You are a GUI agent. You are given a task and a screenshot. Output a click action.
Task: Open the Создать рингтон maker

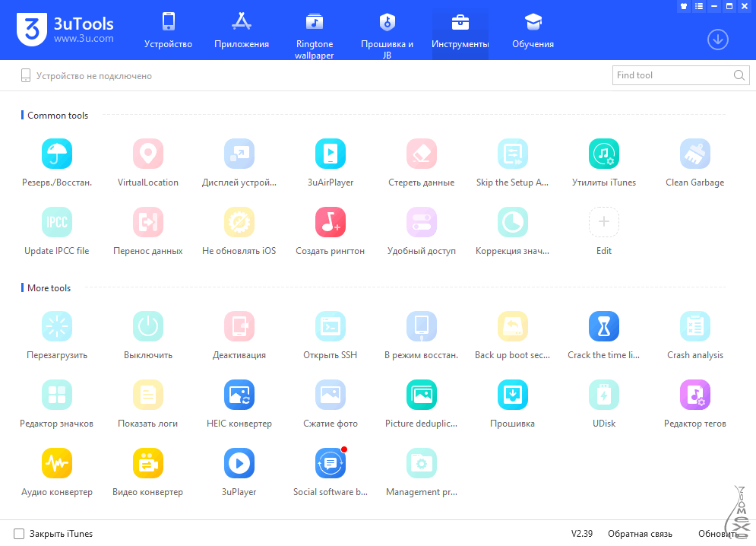(331, 222)
